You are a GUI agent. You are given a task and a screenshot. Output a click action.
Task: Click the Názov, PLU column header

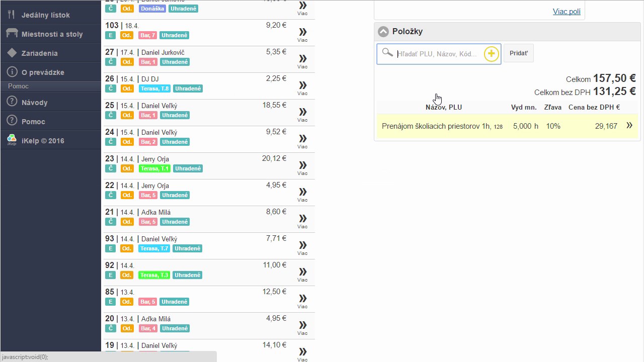[444, 107]
